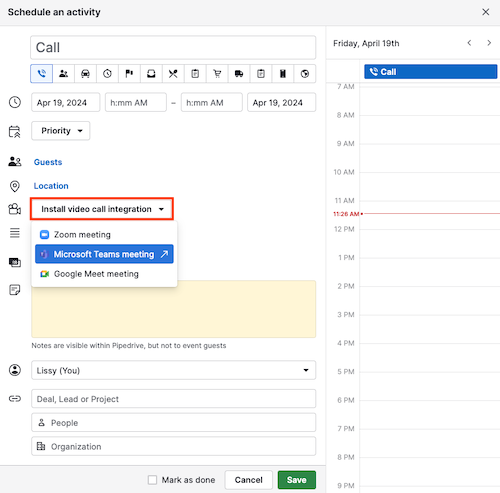Go to next day with right chevron
This screenshot has width=500, height=493.
pos(489,43)
